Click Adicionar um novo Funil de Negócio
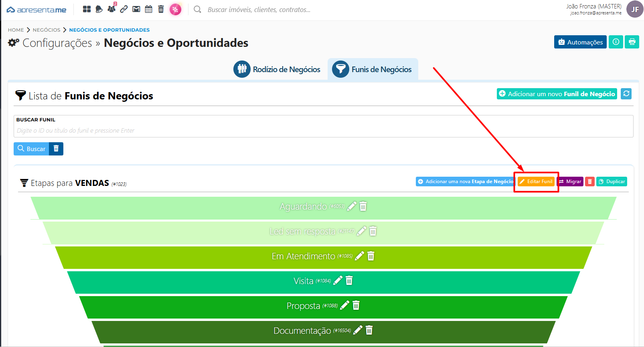The width and height of the screenshot is (644, 347). click(557, 94)
